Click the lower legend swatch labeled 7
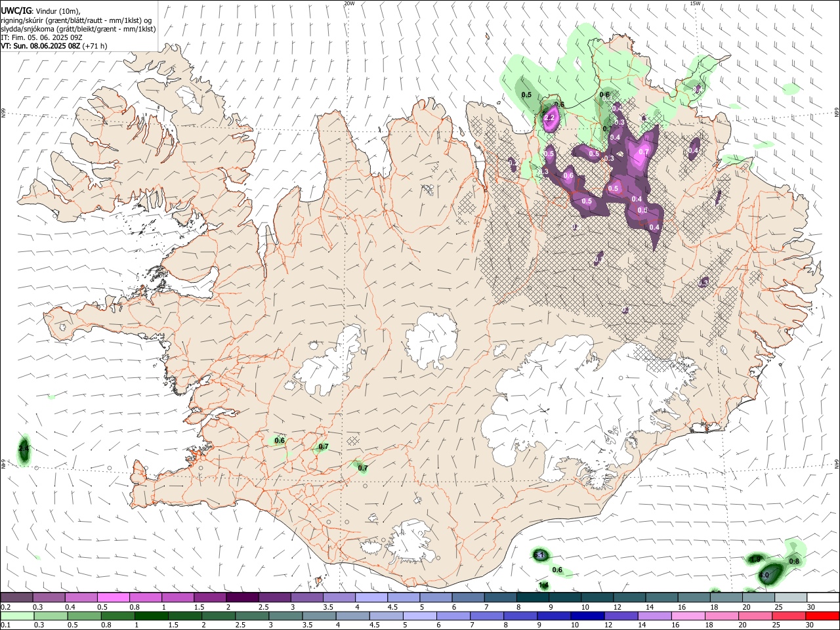840x630 pixels. click(x=486, y=616)
